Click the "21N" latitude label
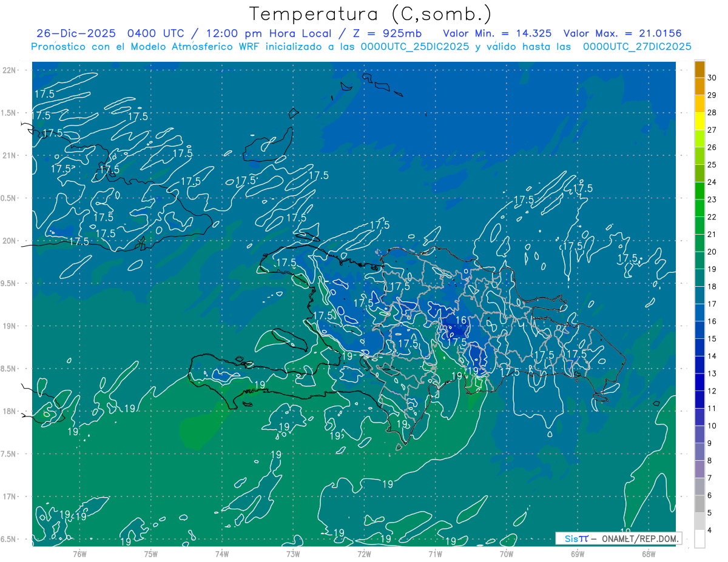Screen dimensions: 728x562 pyautogui.click(x=8, y=155)
